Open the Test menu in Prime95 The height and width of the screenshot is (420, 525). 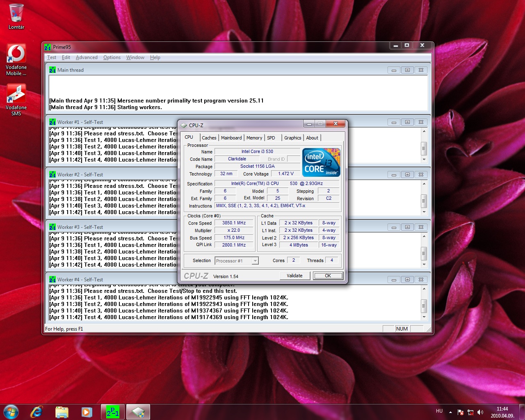coord(52,57)
